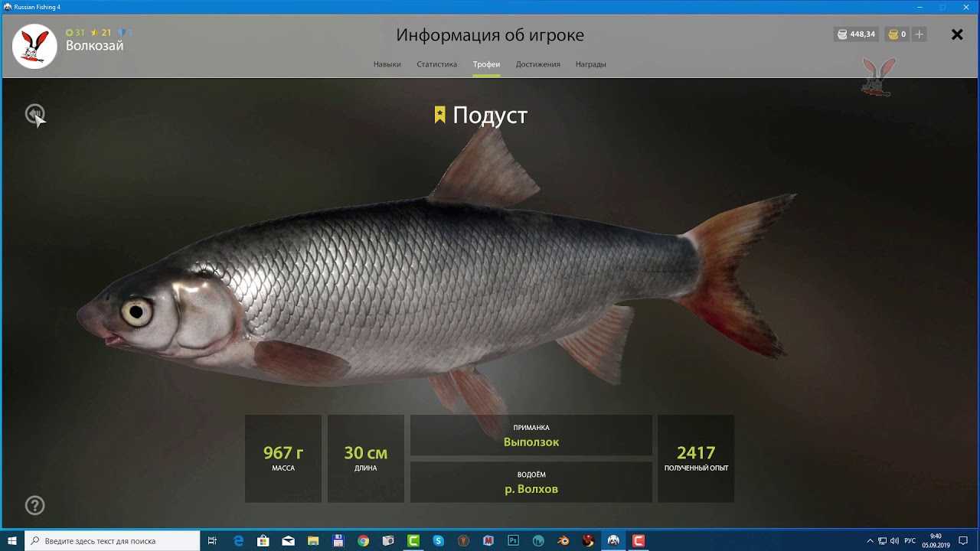The height and width of the screenshot is (551, 980).
Task: Open the Windows notification center
Action: pyautogui.click(x=963, y=540)
